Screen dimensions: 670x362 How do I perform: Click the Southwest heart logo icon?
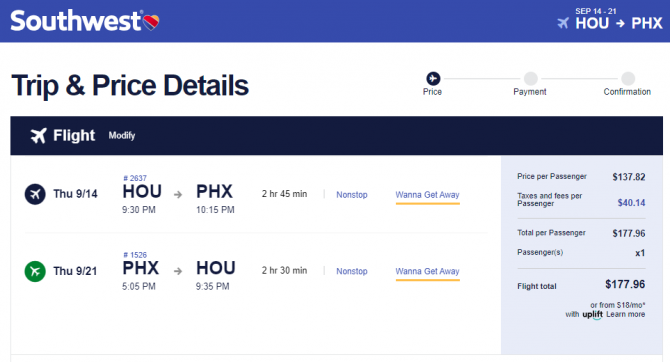[x=151, y=22]
